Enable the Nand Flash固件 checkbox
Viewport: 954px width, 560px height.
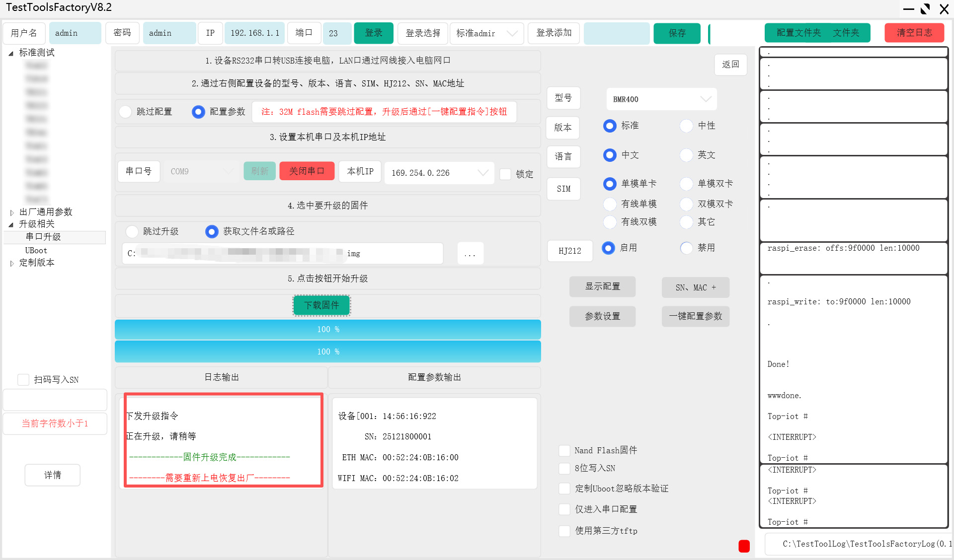click(x=564, y=450)
